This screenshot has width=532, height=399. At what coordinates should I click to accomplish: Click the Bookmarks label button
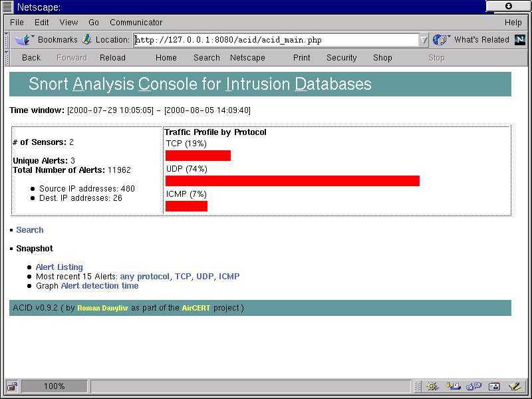click(58, 40)
